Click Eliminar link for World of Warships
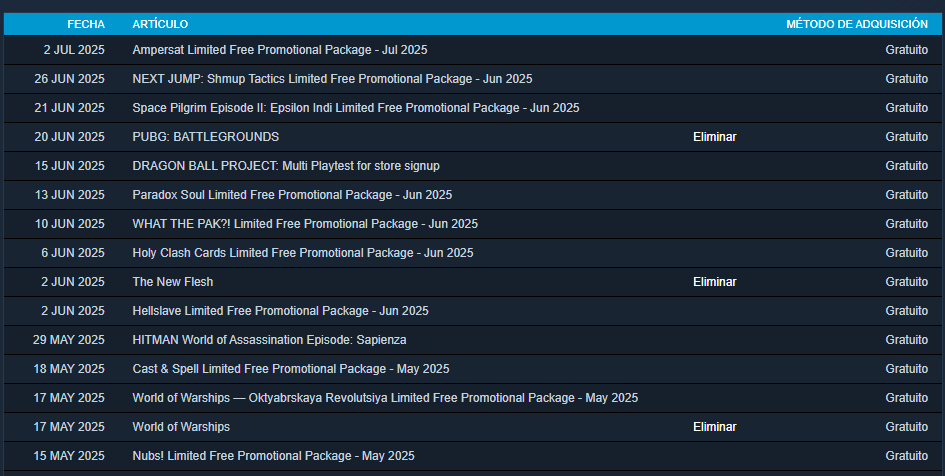945x476 pixels. pos(714,427)
